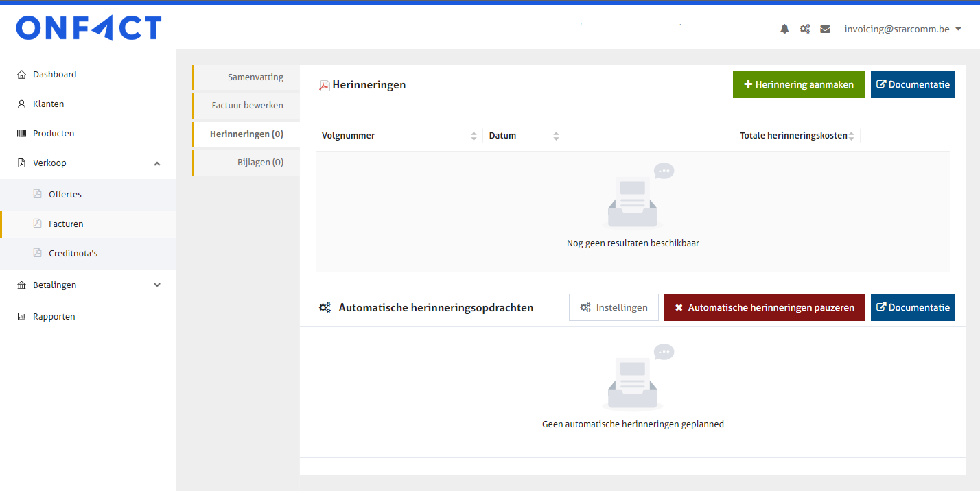
Task: Open Dashboard from the sidebar
Action: (54, 74)
